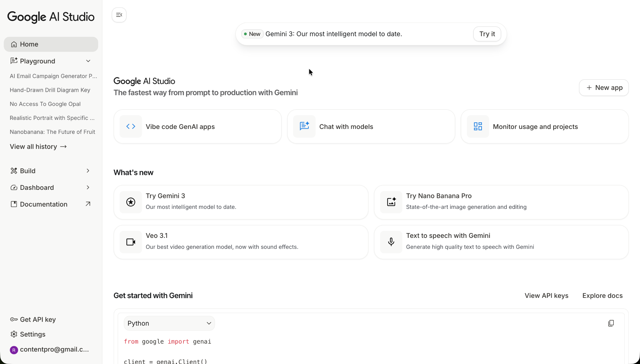
Task: Open Settings from the sidebar gear icon
Action: [x=14, y=334]
